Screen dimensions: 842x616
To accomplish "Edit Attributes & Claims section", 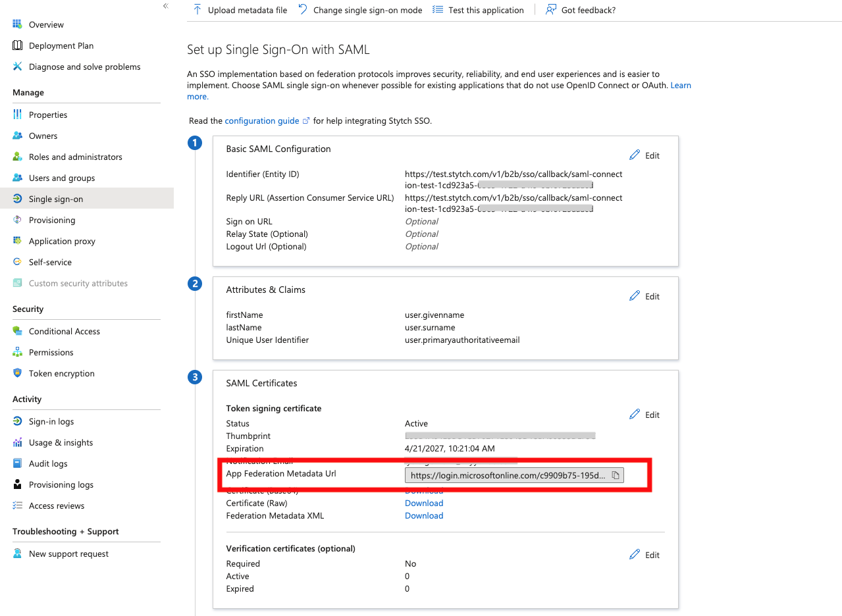I will 645,296.
